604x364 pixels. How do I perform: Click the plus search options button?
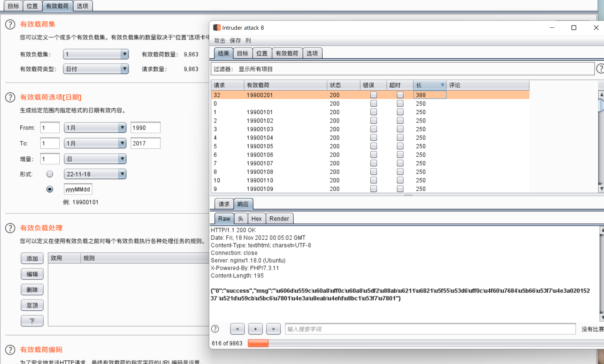click(x=255, y=329)
